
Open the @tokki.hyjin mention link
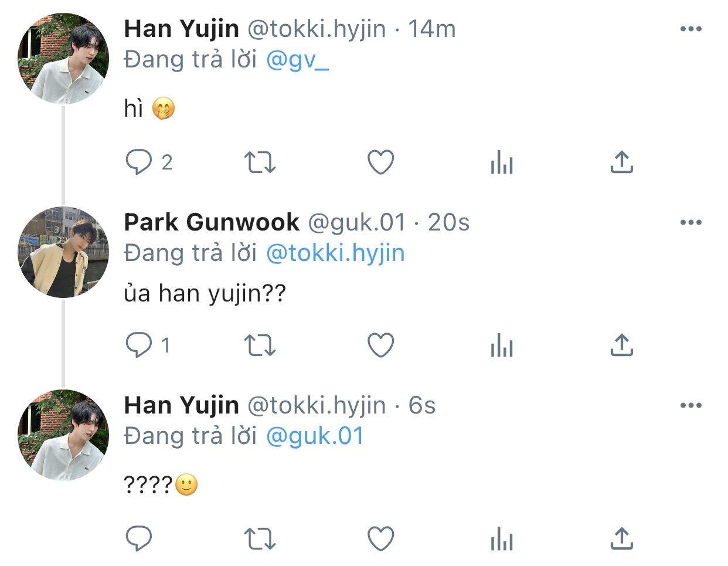[335, 253]
